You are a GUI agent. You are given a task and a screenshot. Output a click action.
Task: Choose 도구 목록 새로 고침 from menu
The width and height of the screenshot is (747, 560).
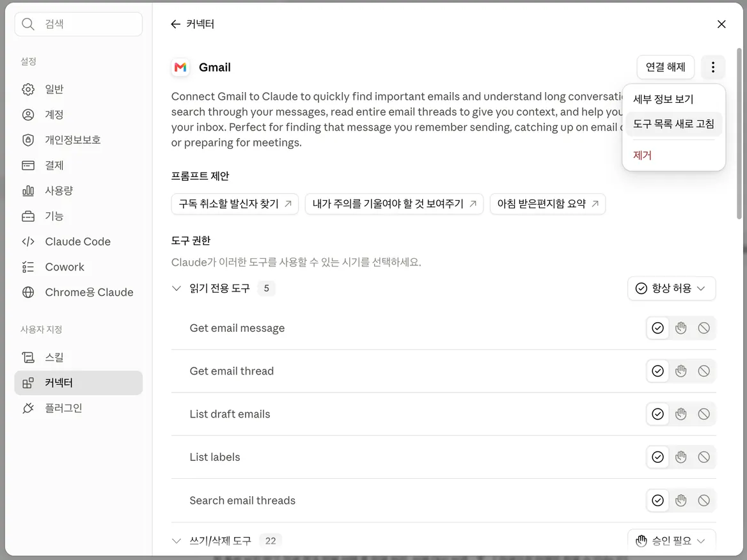click(x=673, y=124)
